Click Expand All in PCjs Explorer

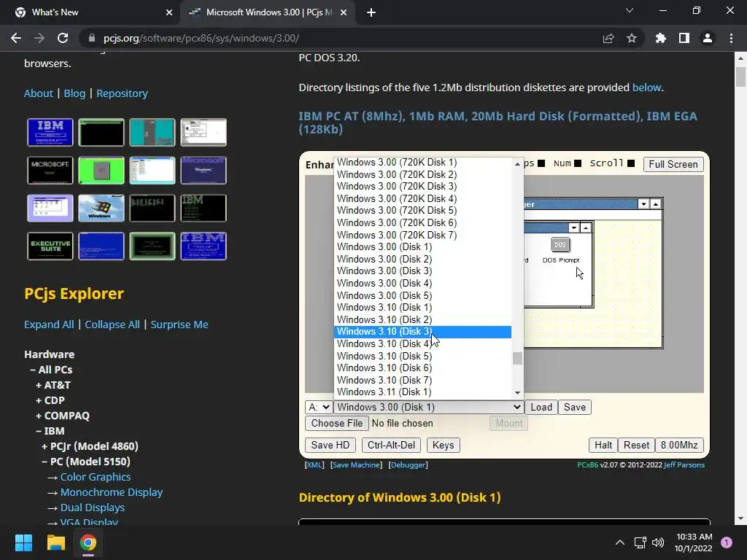coord(49,324)
